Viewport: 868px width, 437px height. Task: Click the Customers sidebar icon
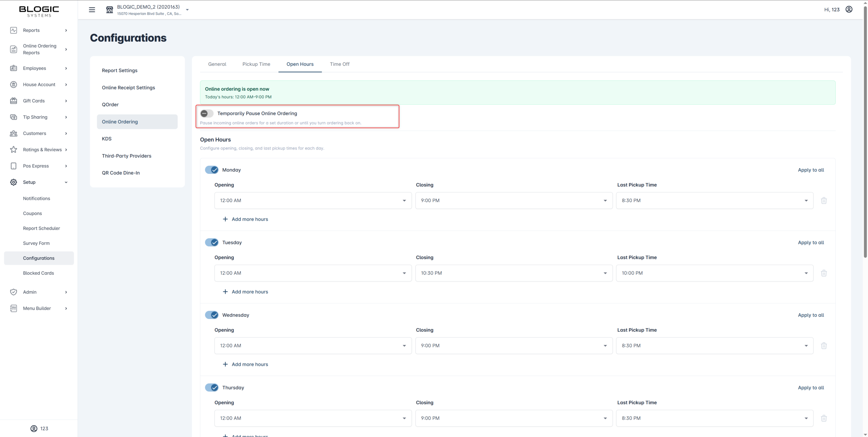point(14,133)
